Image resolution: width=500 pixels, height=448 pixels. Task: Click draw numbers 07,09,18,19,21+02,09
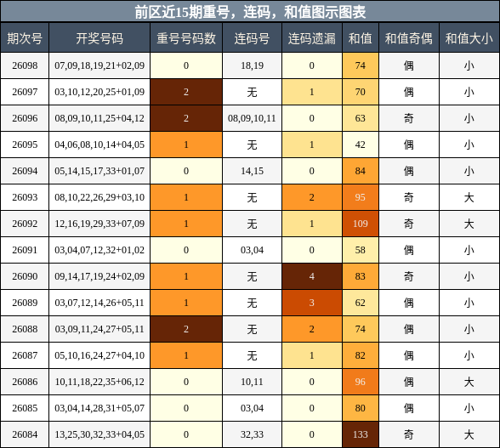pyautogui.click(x=99, y=65)
